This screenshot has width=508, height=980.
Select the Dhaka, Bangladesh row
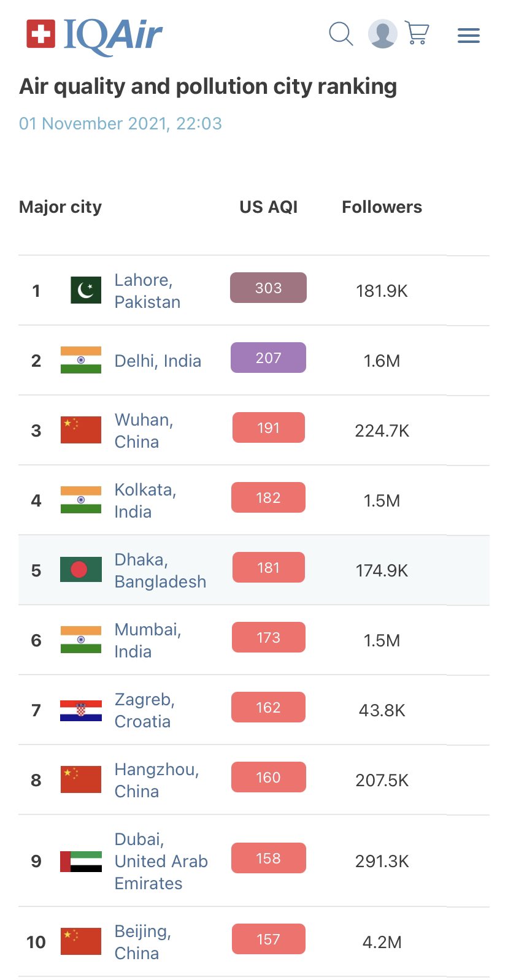[254, 570]
